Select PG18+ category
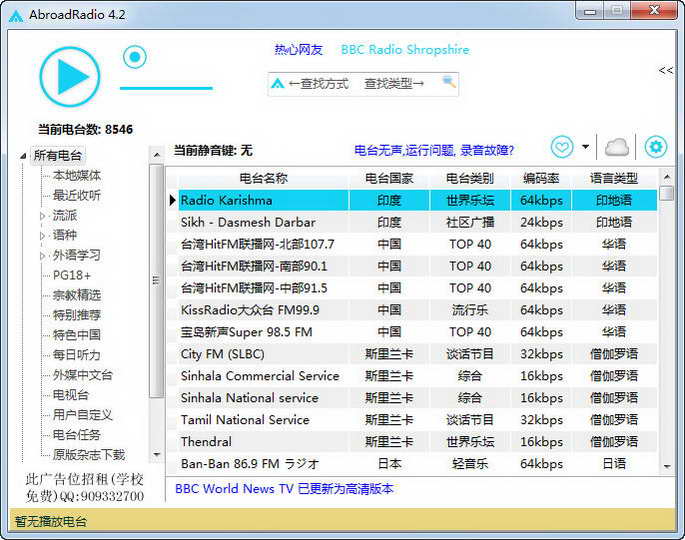Image resolution: width=685 pixels, height=540 pixels. click(x=72, y=275)
